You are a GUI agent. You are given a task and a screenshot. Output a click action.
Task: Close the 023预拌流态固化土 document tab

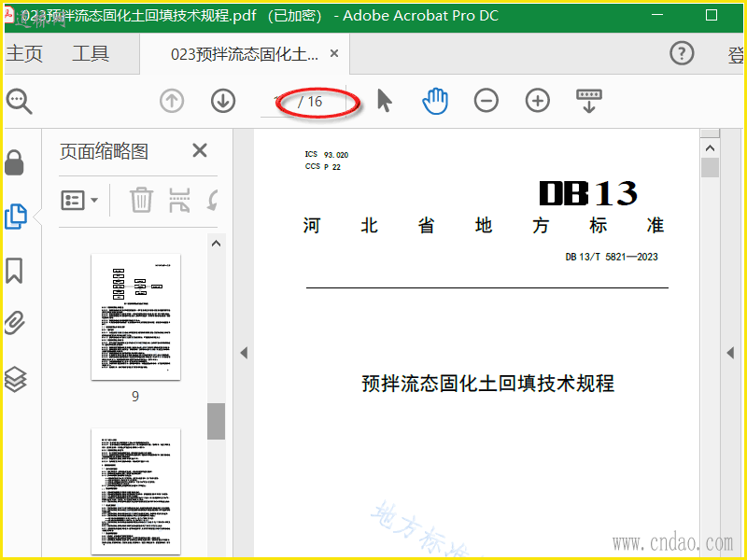pos(334,53)
